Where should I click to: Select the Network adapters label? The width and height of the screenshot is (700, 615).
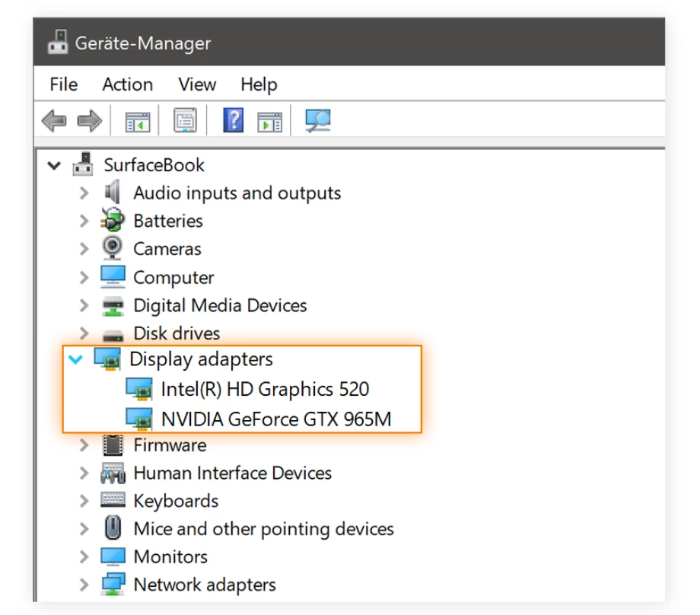click(x=205, y=585)
